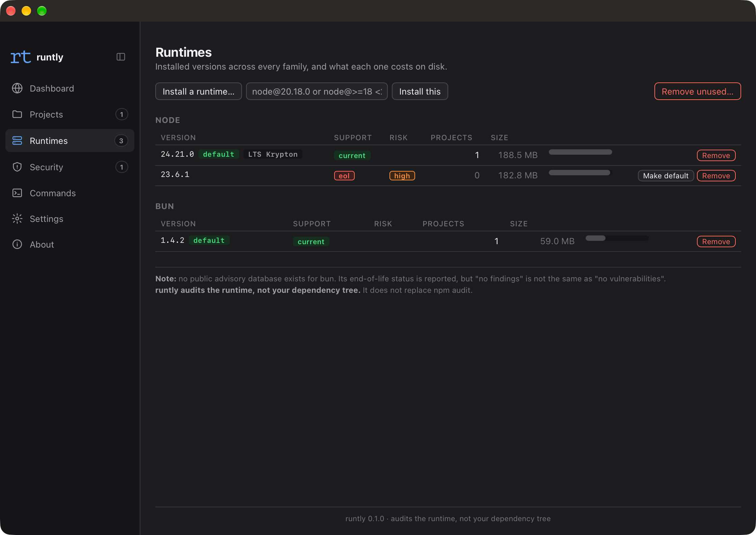The height and width of the screenshot is (535, 756).
Task: Focus the node version spec input field
Action: pos(317,91)
